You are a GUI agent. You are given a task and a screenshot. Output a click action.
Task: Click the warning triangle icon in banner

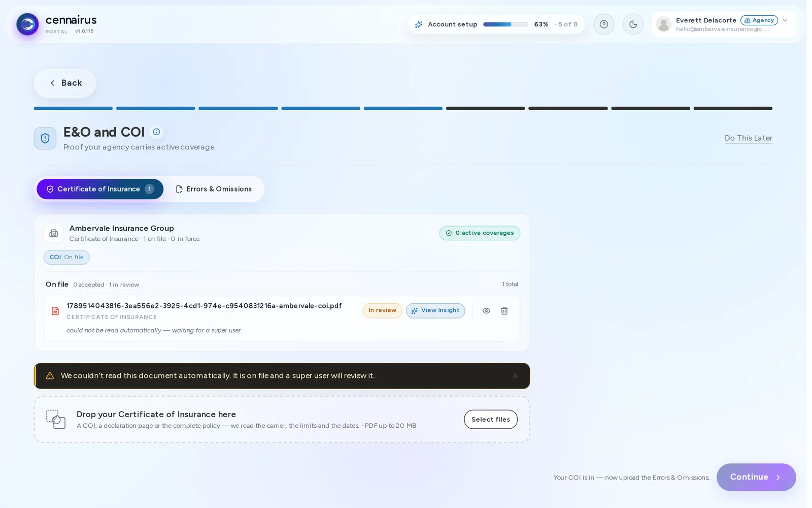coord(50,376)
